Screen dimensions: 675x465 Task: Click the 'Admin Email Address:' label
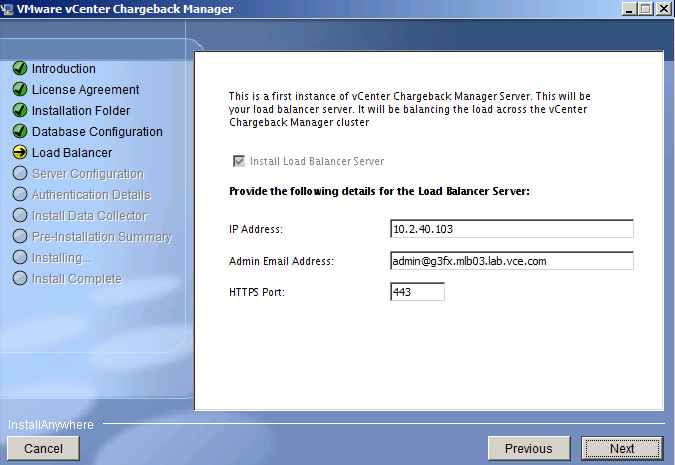click(x=282, y=261)
